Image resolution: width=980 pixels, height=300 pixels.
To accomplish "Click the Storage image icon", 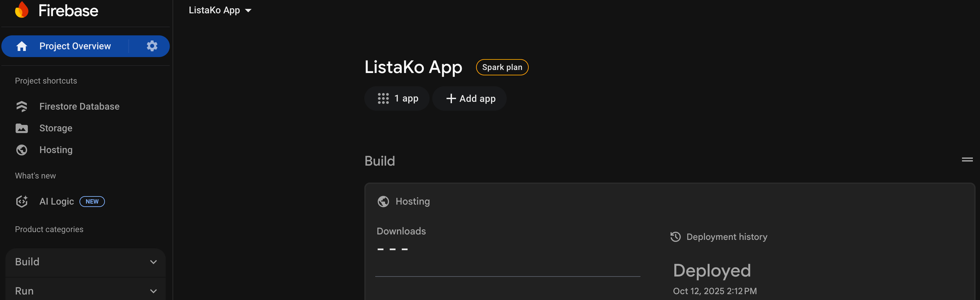I will (22, 128).
